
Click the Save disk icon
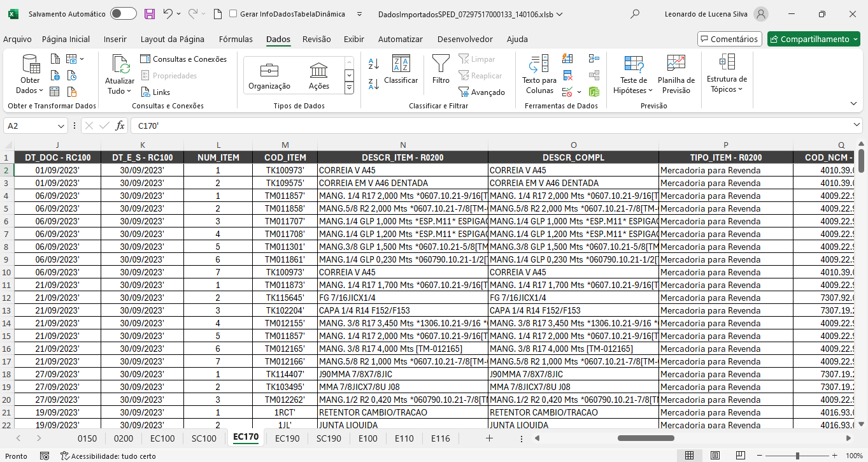coord(150,14)
